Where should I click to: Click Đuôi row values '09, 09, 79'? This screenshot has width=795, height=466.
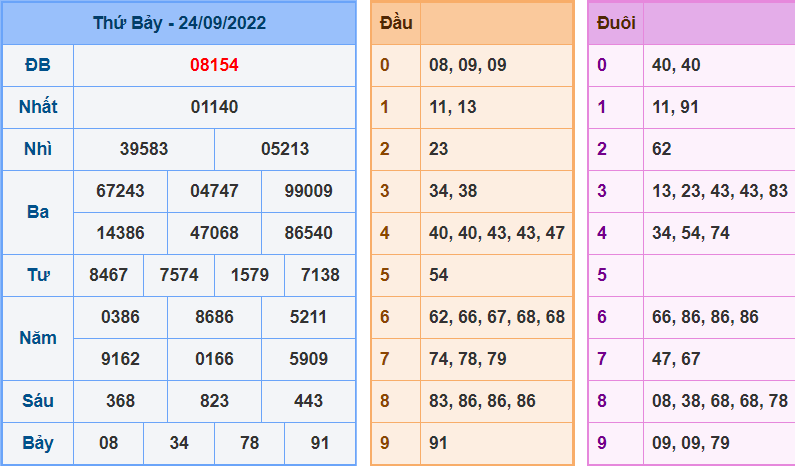pyautogui.click(x=691, y=444)
